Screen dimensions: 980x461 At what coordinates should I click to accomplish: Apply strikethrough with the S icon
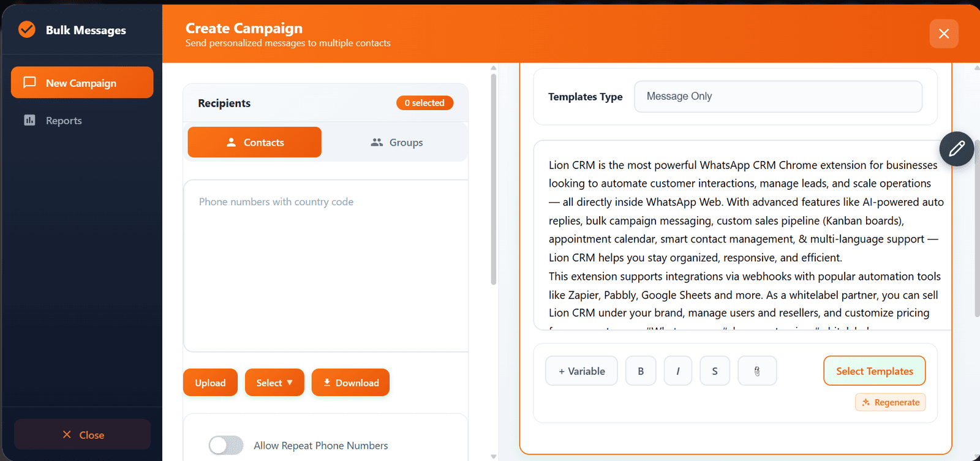coord(714,370)
